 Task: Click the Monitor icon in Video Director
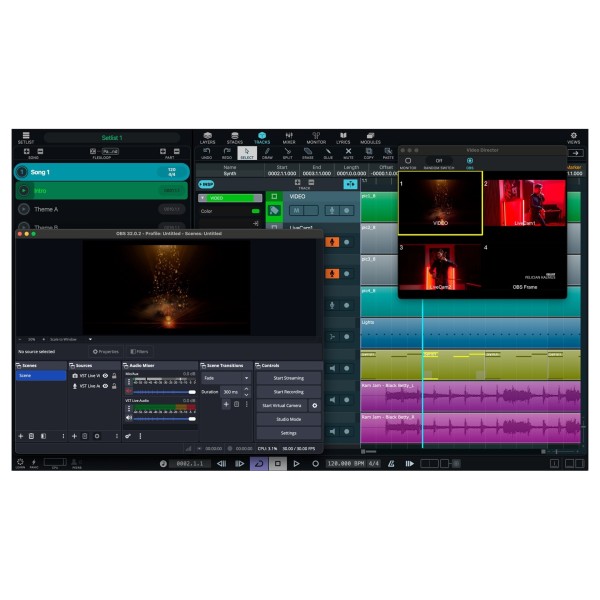coord(408,161)
